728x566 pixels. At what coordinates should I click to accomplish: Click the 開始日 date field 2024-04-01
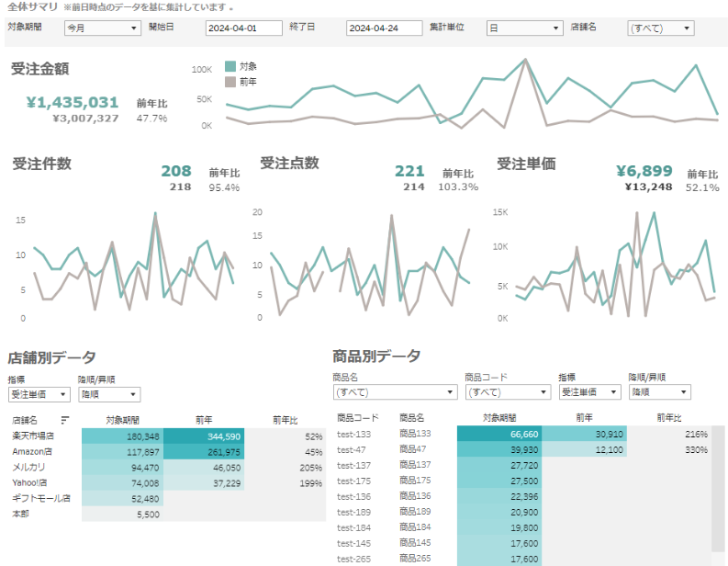point(243,28)
